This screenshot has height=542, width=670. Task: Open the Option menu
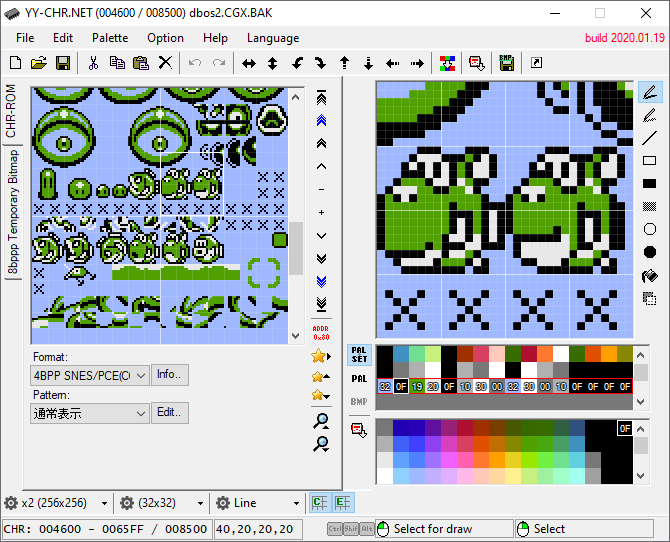click(x=165, y=38)
